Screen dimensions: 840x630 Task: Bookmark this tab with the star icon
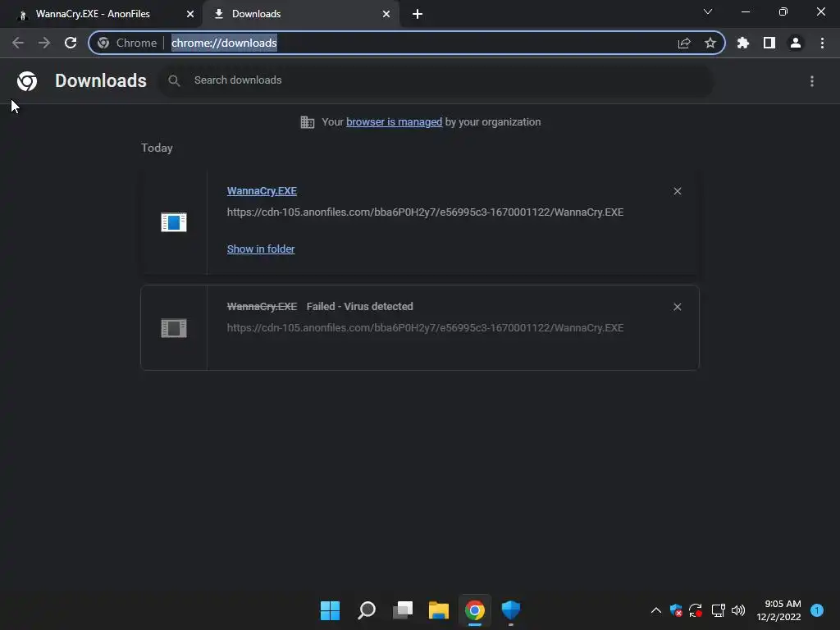point(710,43)
